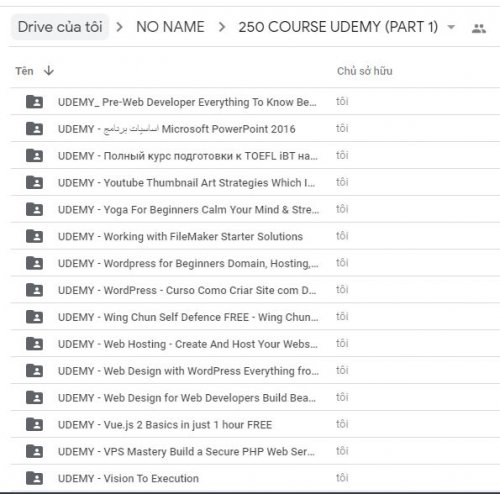The height and width of the screenshot is (494, 500).
Task: Click owner 'tôi' in the Web Hosting row
Action: pos(342,343)
